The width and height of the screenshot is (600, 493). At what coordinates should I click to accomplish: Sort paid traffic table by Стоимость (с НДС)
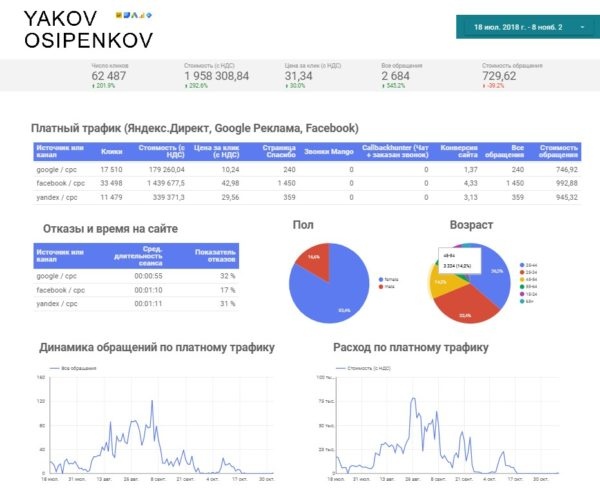pos(161,151)
